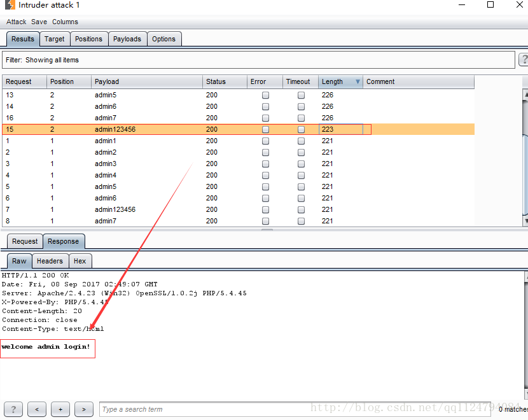Switch to the Target tab
The width and height of the screenshot is (528, 420).
tap(55, 39)
